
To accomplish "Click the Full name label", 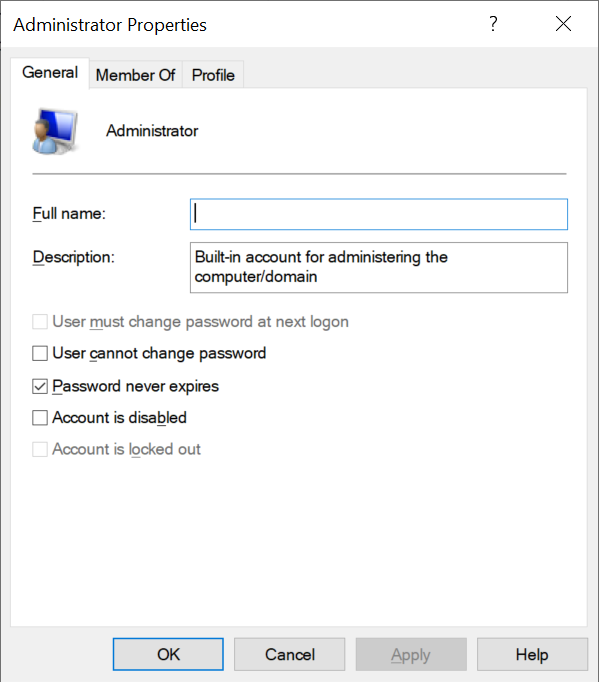I will (x=69, y=214).
